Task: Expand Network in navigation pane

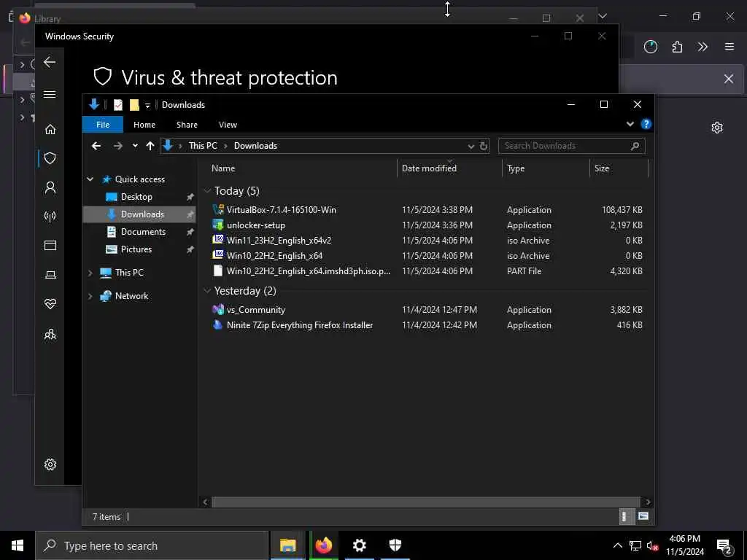Action: click(x=90, y=296)
